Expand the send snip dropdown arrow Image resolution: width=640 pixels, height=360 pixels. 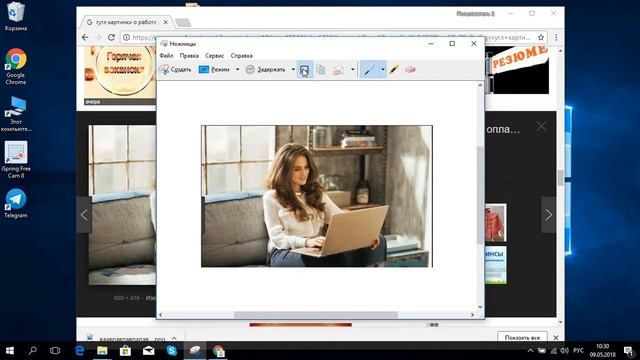click(x=353, y=70)
